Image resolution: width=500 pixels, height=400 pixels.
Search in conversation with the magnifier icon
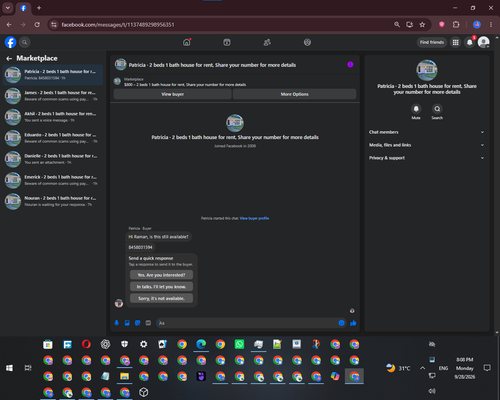[x=437, y=109]
